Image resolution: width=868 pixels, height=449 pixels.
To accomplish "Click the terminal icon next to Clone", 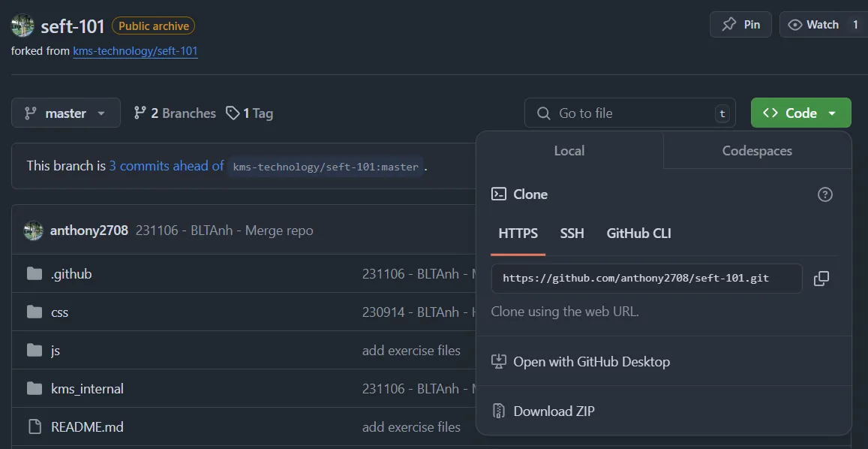I will pyautogui.click(x=499, y=194).
